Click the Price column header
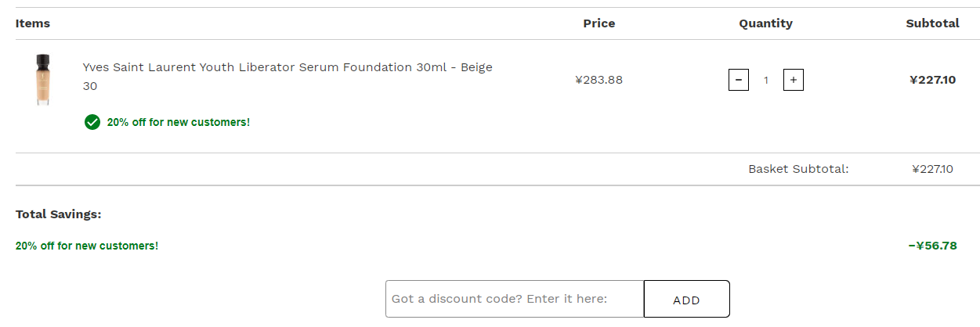Image resolution: width=980 pixels, height=327 pixels. (x=599, y=23)
